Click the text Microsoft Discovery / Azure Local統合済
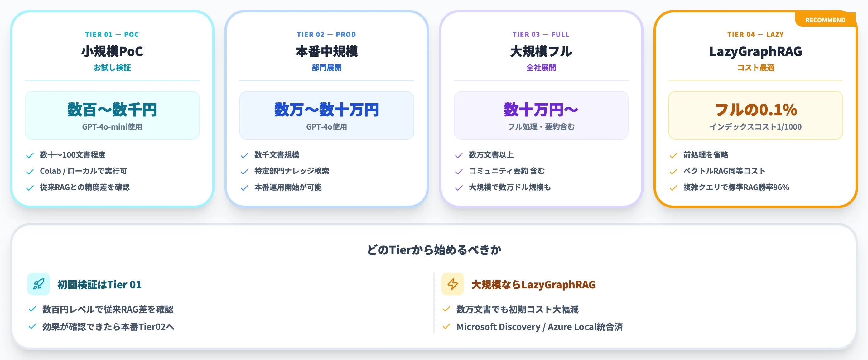This screenshot has height=360, width=868. point(539,327)
